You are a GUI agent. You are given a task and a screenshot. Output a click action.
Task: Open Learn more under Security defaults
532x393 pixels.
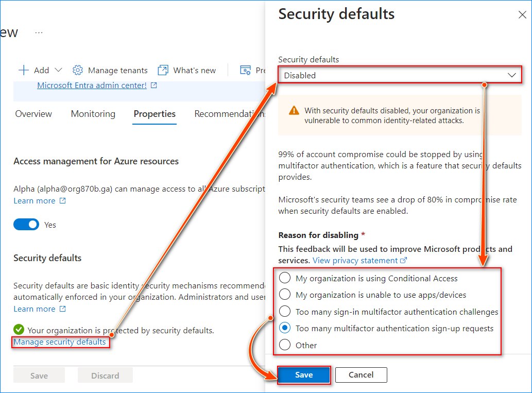coord(35,309)
